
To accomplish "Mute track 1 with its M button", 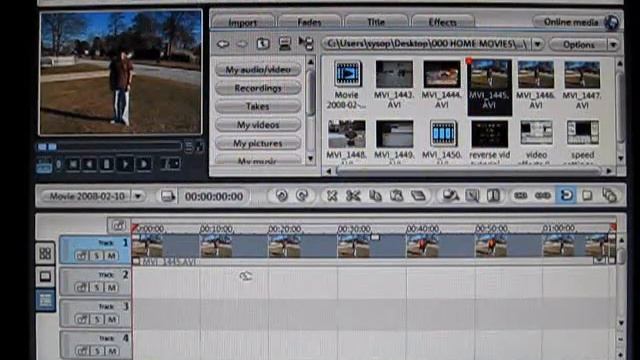I will coord(112,256).
